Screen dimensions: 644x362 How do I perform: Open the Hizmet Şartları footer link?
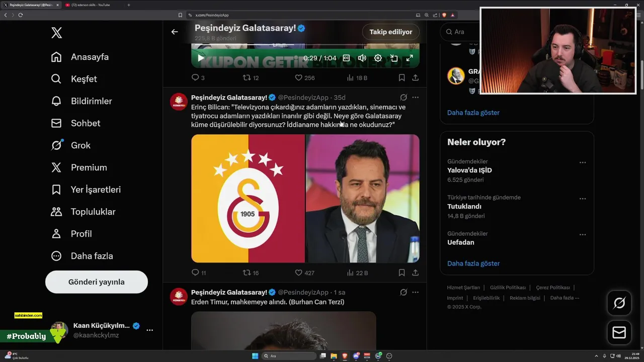click(463, 288)
